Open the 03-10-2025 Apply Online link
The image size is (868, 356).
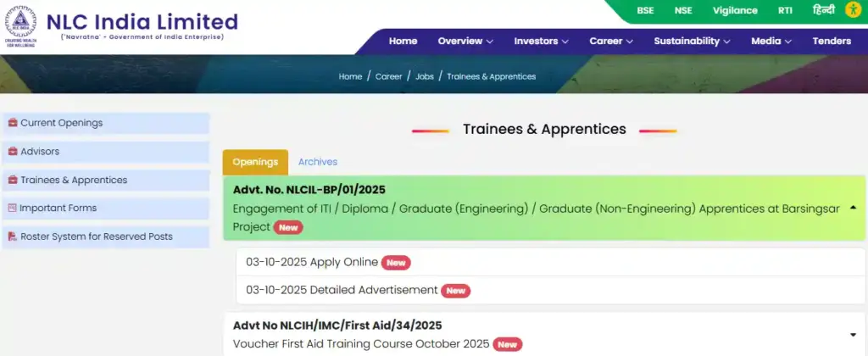click(x=311, y=262)
